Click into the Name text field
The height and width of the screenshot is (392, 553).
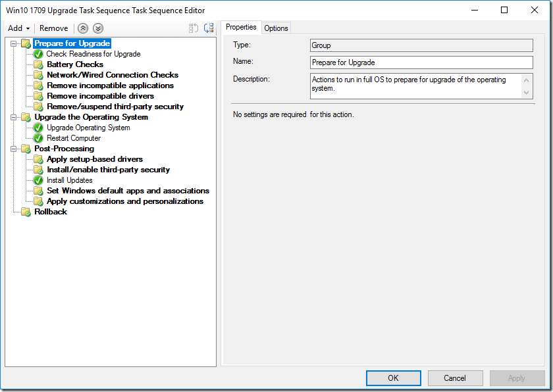pyautogui.click(x=421, y=62)
